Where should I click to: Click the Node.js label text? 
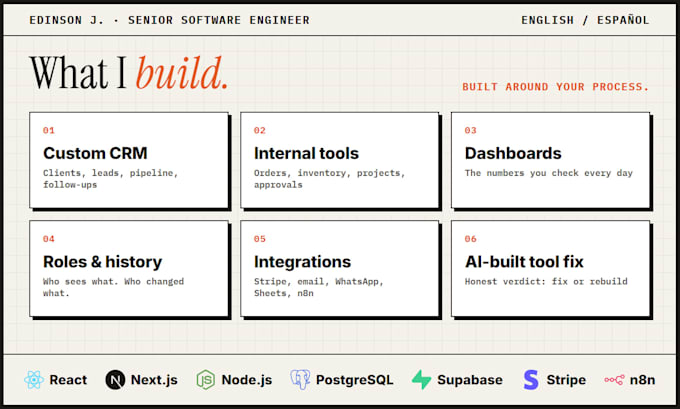coord(247,380)
